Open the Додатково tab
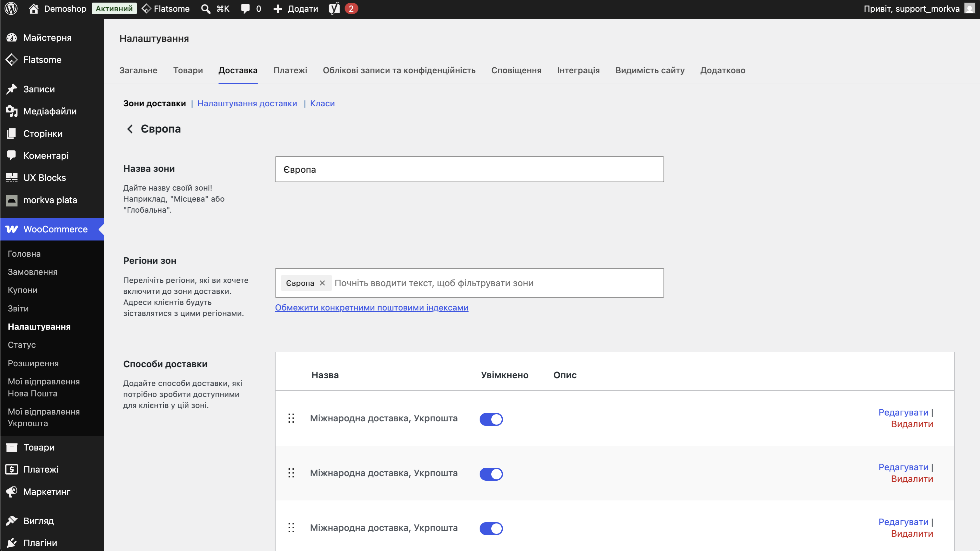The image size is (980, 551). (x=722, y=70)
